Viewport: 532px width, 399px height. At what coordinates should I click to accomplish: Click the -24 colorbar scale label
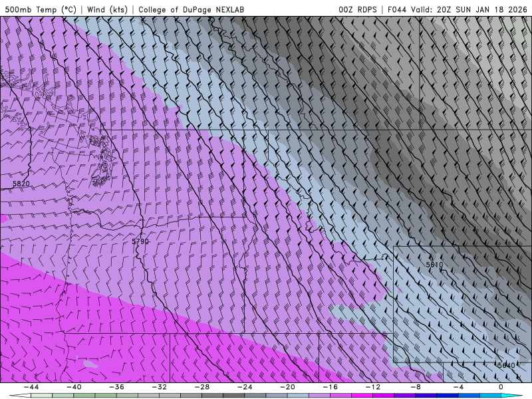coord(245,387)
